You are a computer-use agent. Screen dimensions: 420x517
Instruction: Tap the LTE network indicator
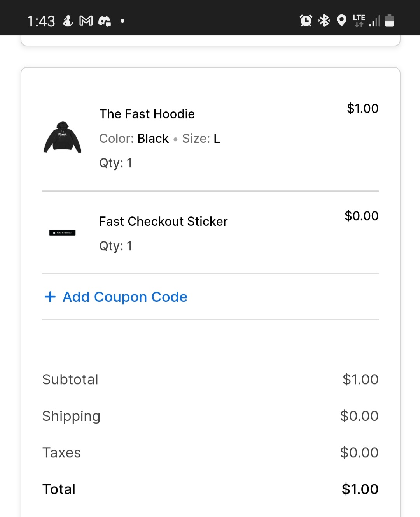pos(359,20)
